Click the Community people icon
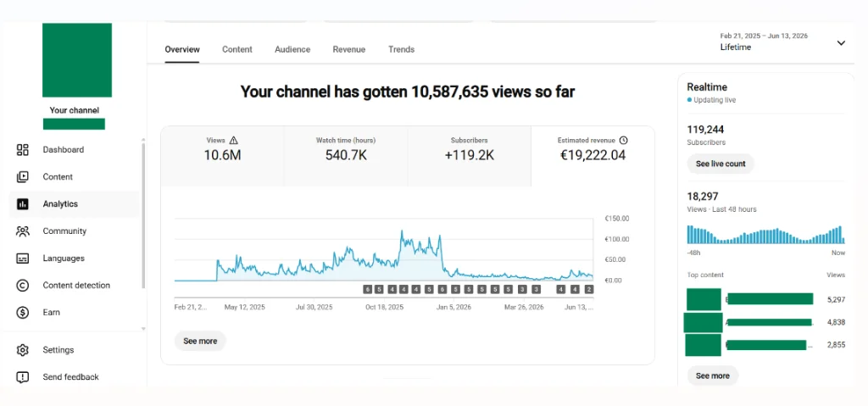The height and width of the screenshot is (406, 868). click(x=22, y=231)
